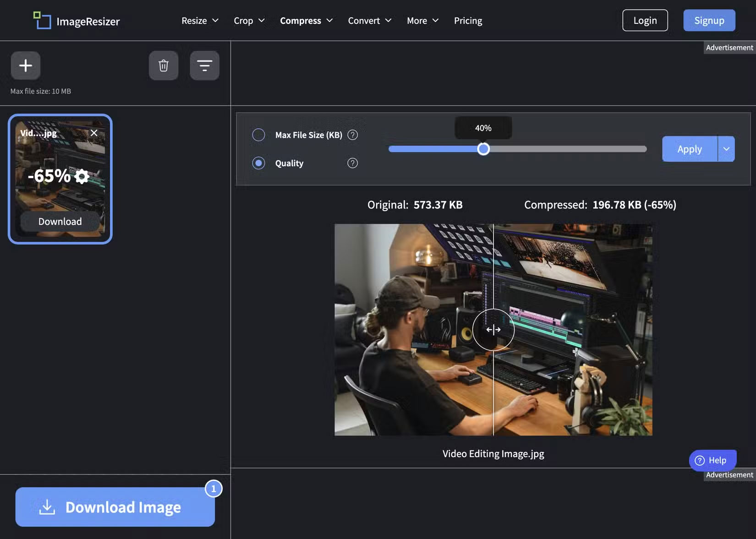The image size is (756, 539).
Task: Click the help icon beside Quality
Action: [x=352, y=163]
